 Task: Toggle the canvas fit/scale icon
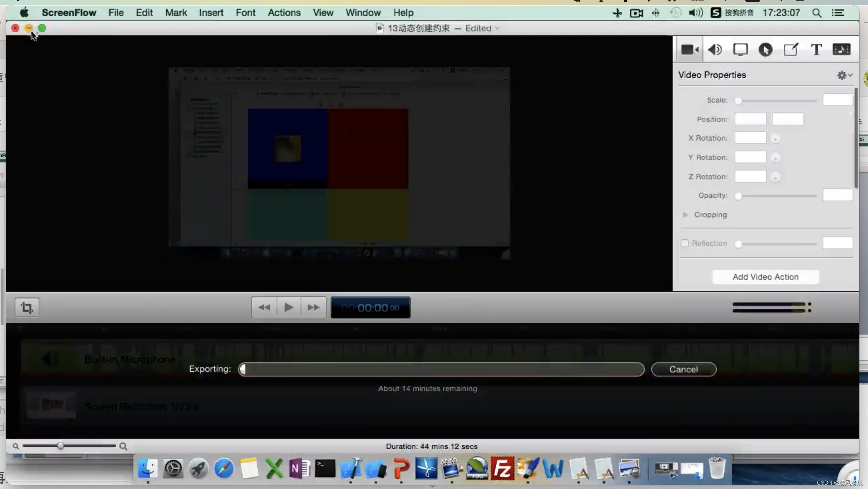pyautogui.click(x=27, y=307)
